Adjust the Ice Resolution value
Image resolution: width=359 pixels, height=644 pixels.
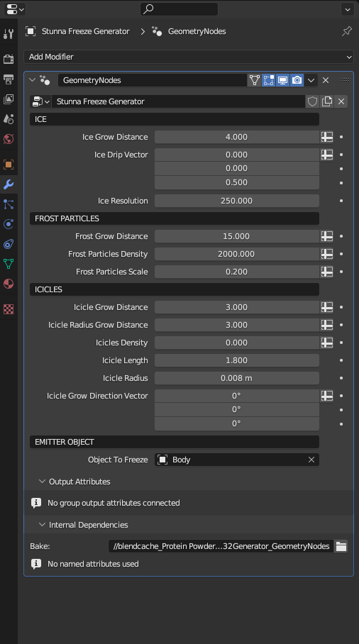point(236,201)
